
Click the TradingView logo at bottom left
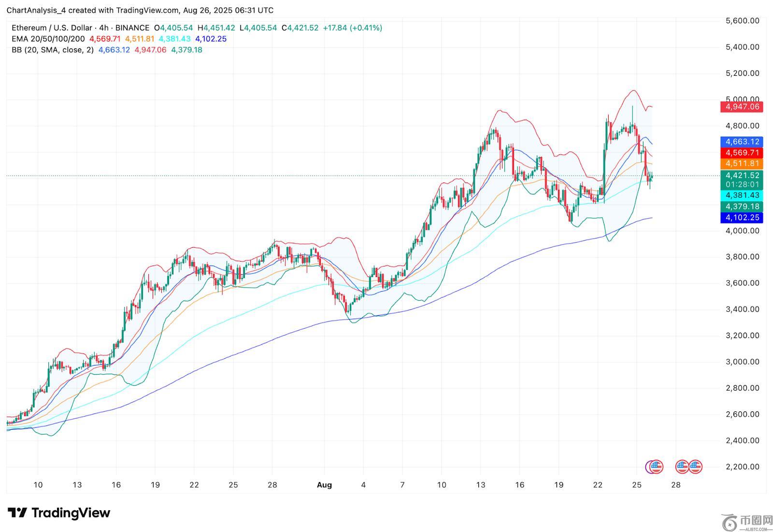point(59,513)
